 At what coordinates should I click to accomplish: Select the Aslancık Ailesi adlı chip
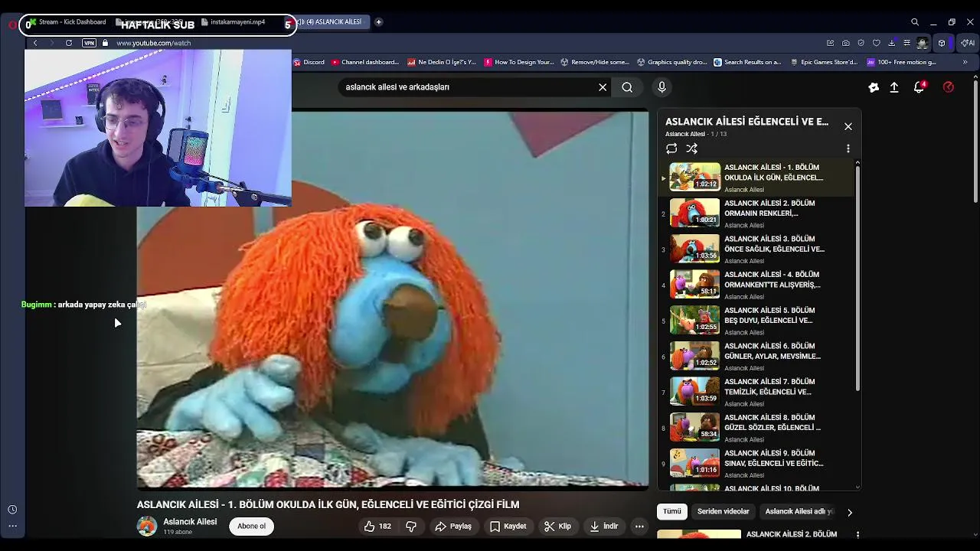(x=799, y=512)
